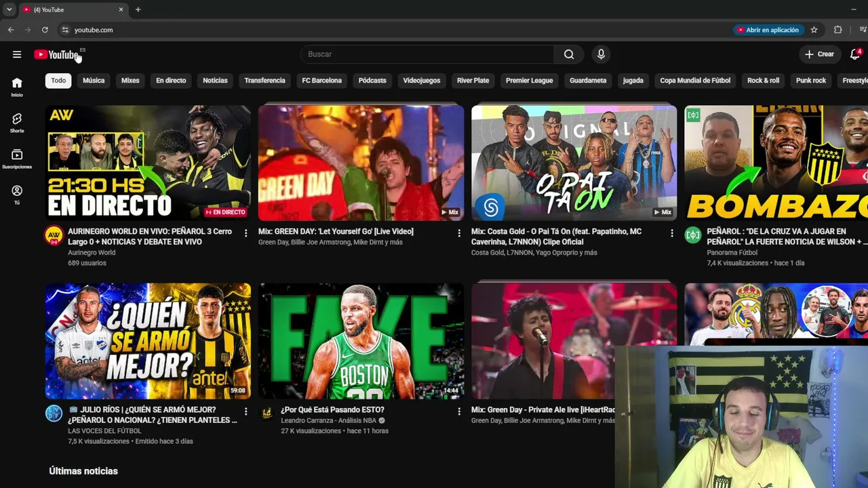Click the 'Últimas noticias' heading
This screenshot has height=488, width=868.
[x=83, y=471]
